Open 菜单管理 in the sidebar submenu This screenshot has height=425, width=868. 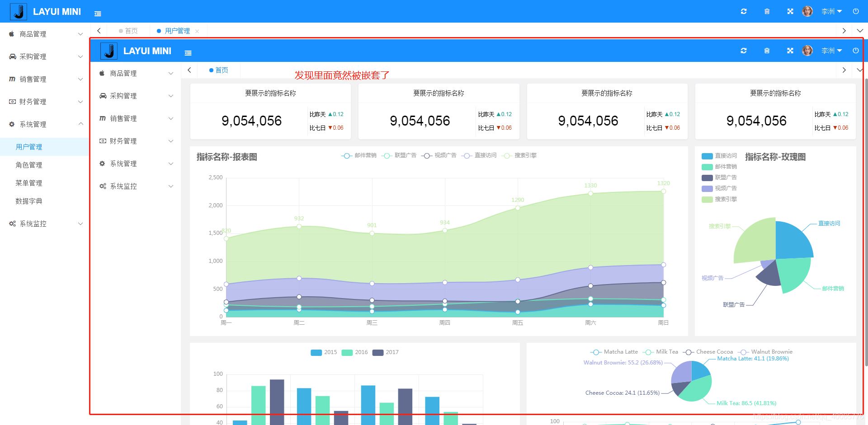click(29, 183)
